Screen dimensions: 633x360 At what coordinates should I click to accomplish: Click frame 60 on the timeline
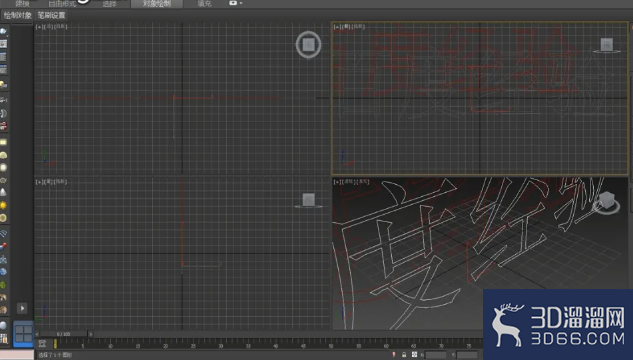pos(386,345)
